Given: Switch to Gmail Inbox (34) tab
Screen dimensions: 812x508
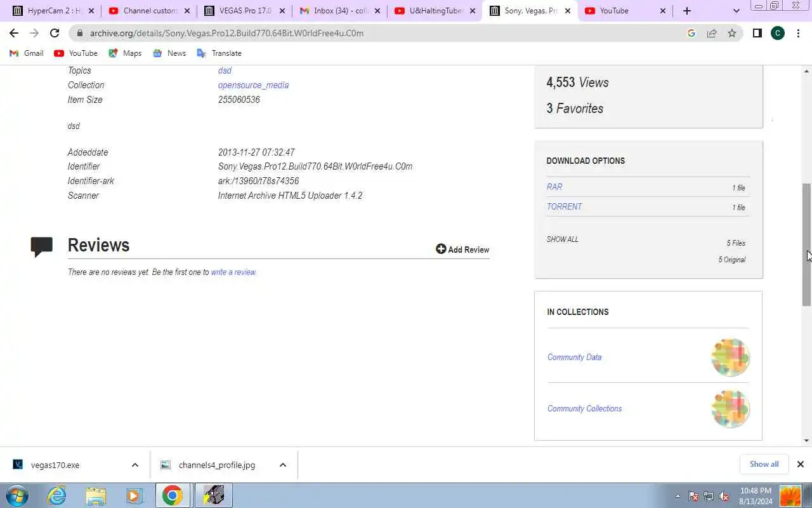Looking at the screenshot, I should click(339, 11).
